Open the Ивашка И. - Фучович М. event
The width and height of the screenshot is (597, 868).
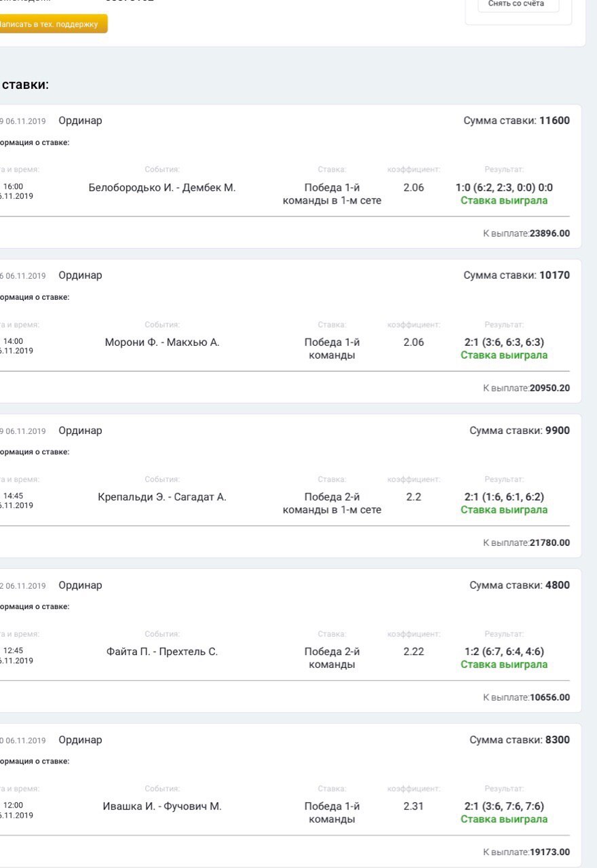click(162, 806)
